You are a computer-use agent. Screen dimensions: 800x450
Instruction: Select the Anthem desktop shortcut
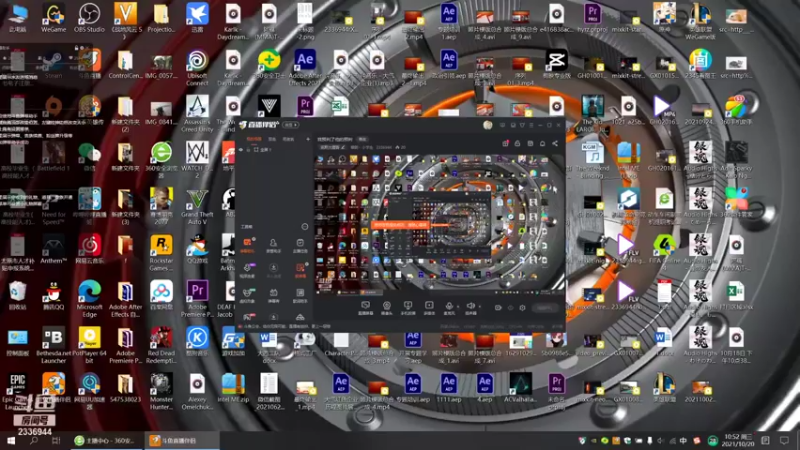(x=54, y=249)
